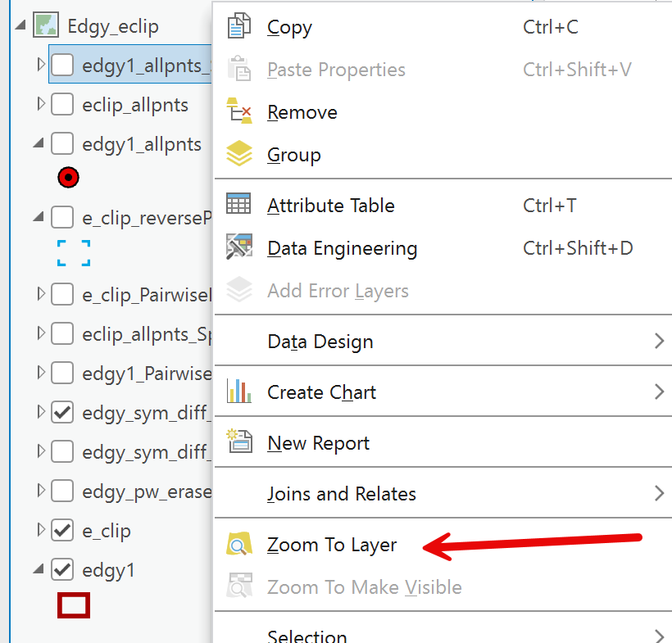Viewport: 672px width, 643px height.
Task: Click the Create Chart bar-graph icon
Action: pos(238,392)
